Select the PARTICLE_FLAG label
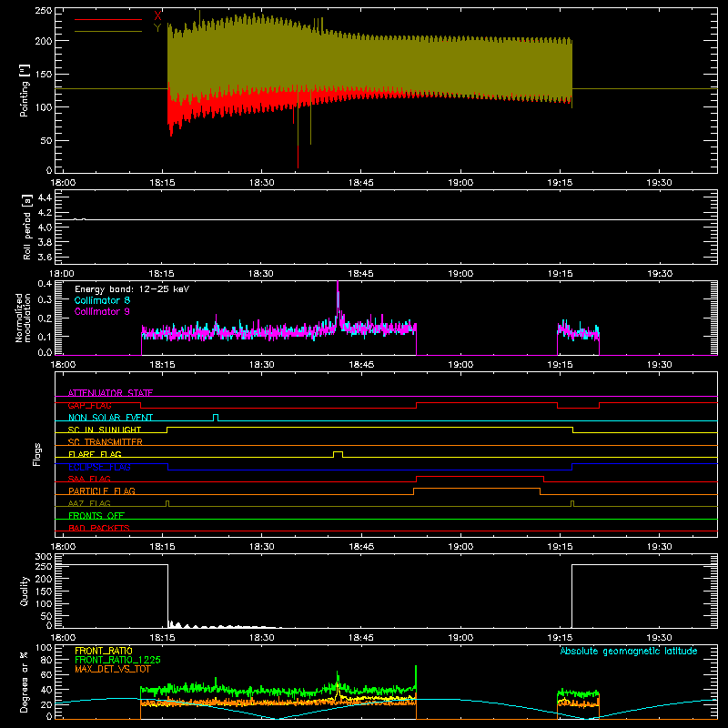Screen dimensions: 728x728 [x=102, y=490]
